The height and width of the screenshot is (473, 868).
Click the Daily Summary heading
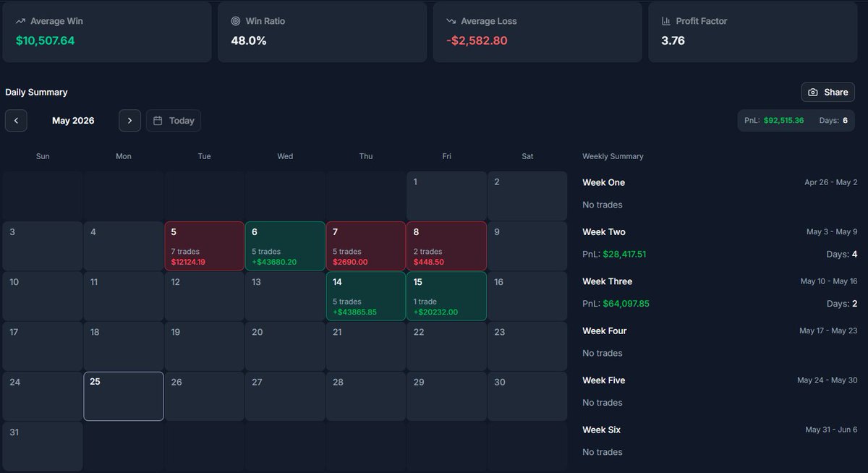[36, 93]
